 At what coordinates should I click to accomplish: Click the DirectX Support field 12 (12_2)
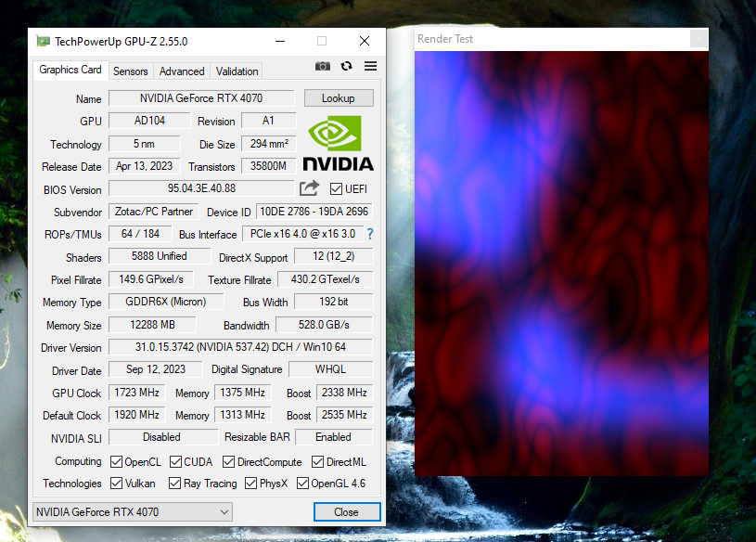click(334, 256)
